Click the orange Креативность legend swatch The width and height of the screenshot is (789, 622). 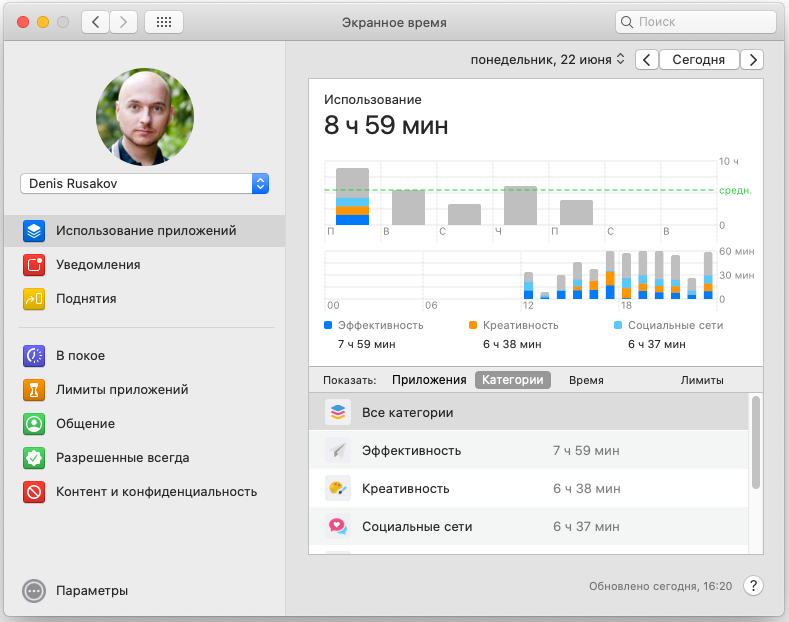click(473, 326)
